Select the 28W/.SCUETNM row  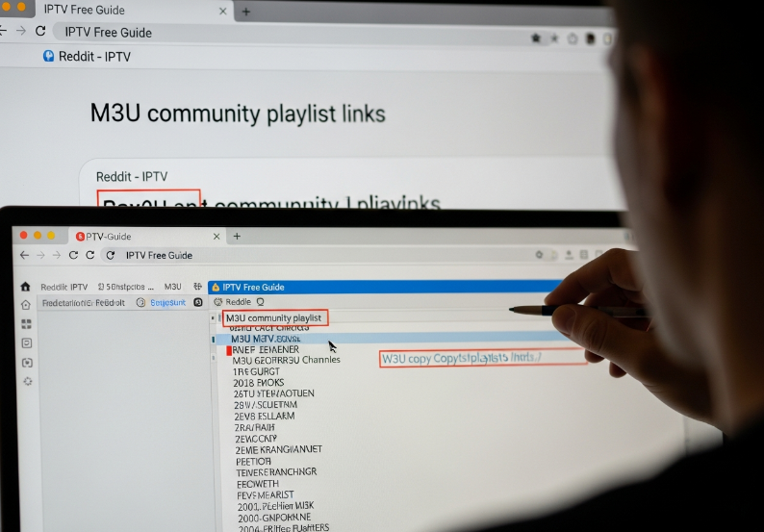pyautogui.click(x=266, y=405)
